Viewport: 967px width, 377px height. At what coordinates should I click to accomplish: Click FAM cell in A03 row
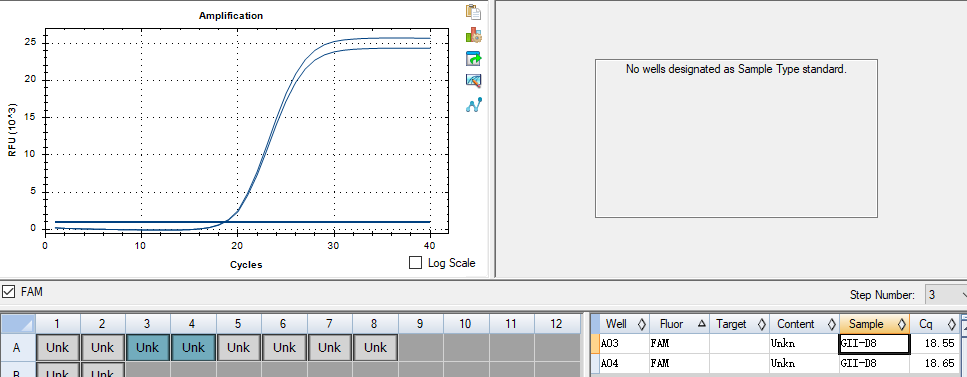680,344
